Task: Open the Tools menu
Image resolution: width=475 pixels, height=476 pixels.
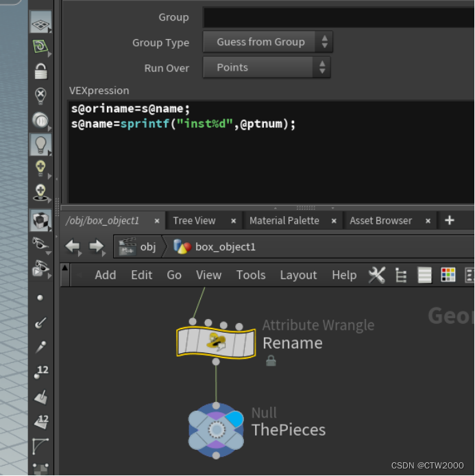Action: (251, 275)
